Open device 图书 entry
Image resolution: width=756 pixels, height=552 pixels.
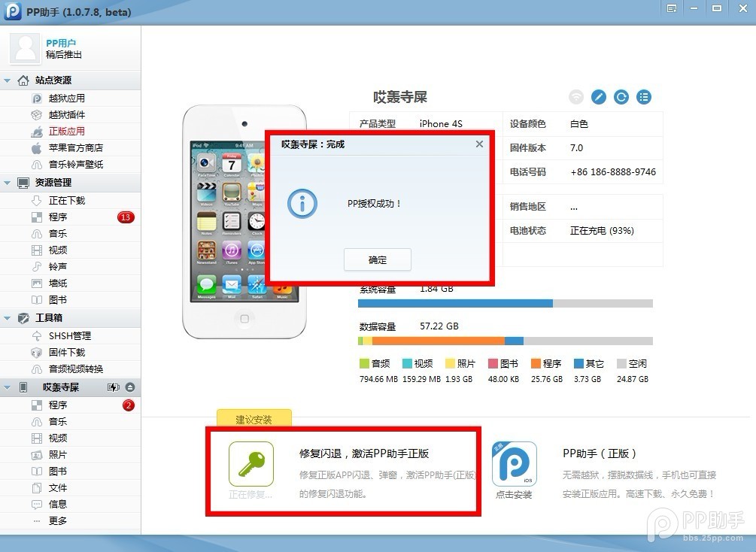pyautogui.click(x=57, y=471)
